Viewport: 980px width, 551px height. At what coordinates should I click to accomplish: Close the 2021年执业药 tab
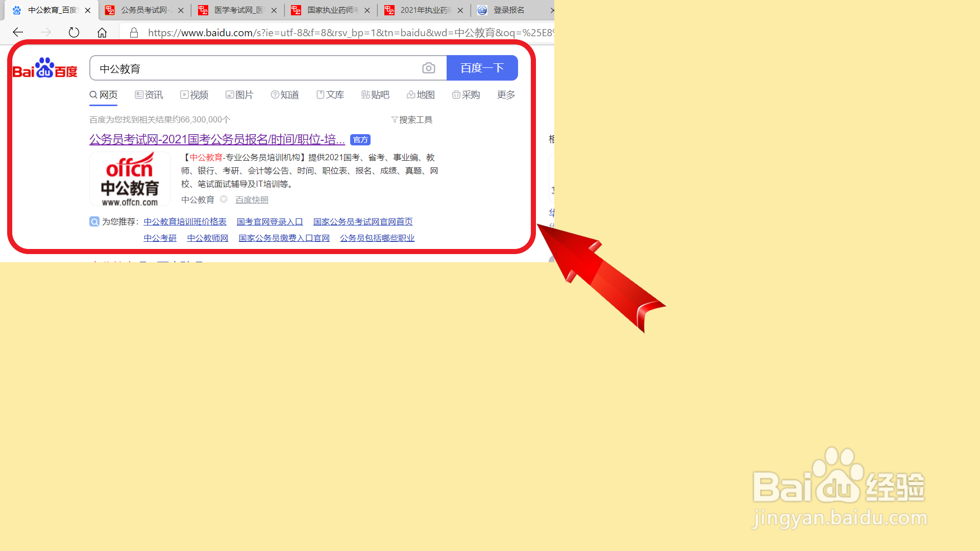tap(460, 10)
